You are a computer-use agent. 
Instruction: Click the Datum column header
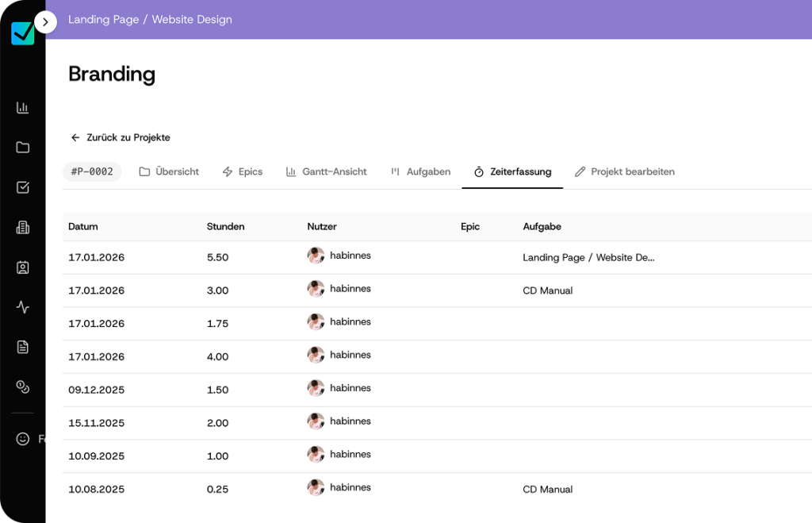(x=83, y=226)
